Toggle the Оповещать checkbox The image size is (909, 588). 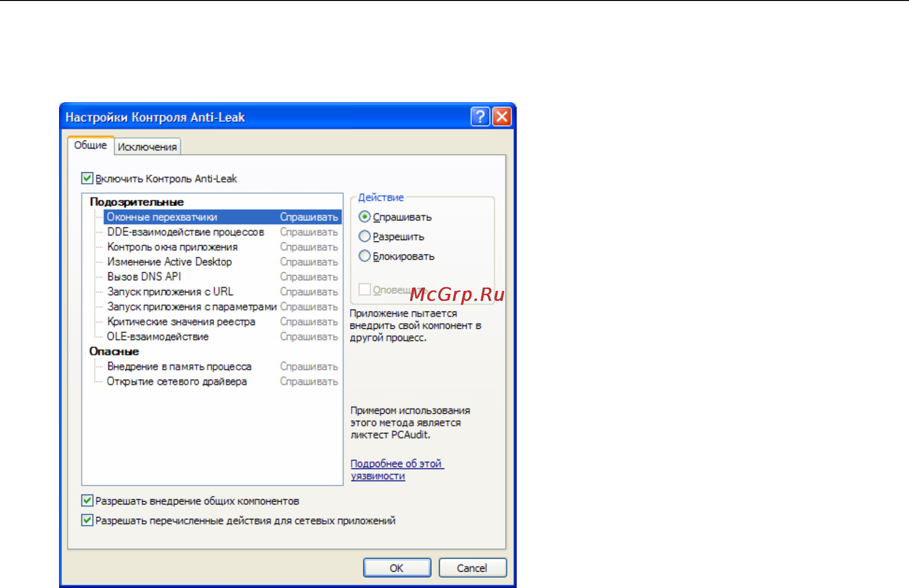pos(365,289)
